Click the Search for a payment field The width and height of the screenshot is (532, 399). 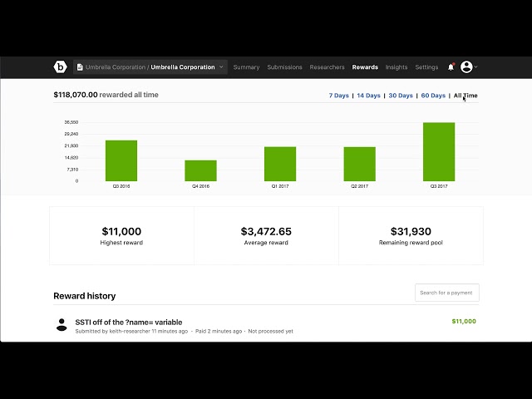click(447, 293)
